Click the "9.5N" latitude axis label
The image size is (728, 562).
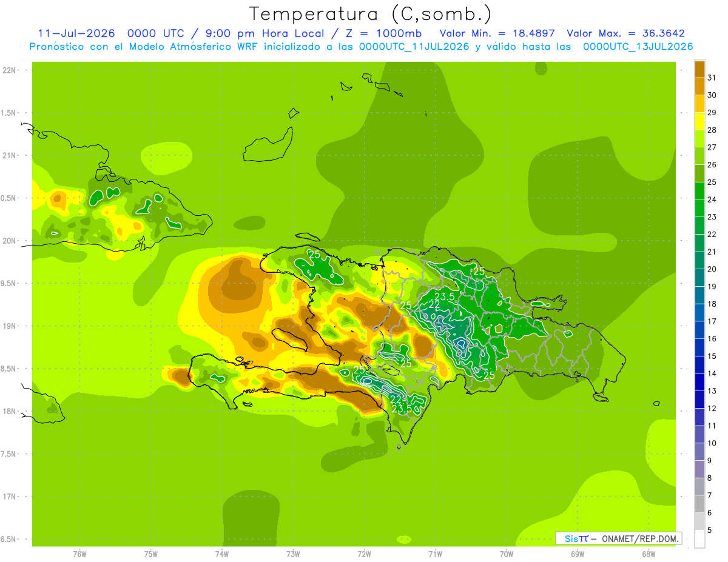[x=9, y=283]
